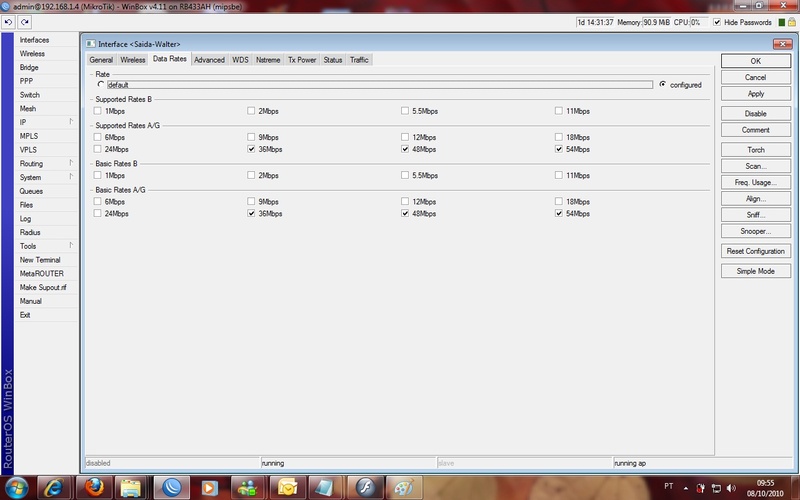This screenshot has width=800, height=500.
Task: Click the default rate text field
Action: (x=380, y=85)
